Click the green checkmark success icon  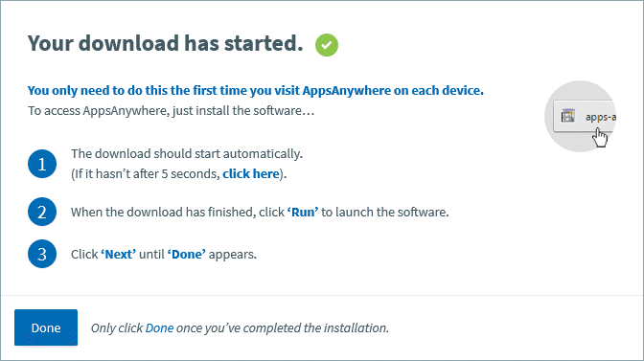click(327, 45)
